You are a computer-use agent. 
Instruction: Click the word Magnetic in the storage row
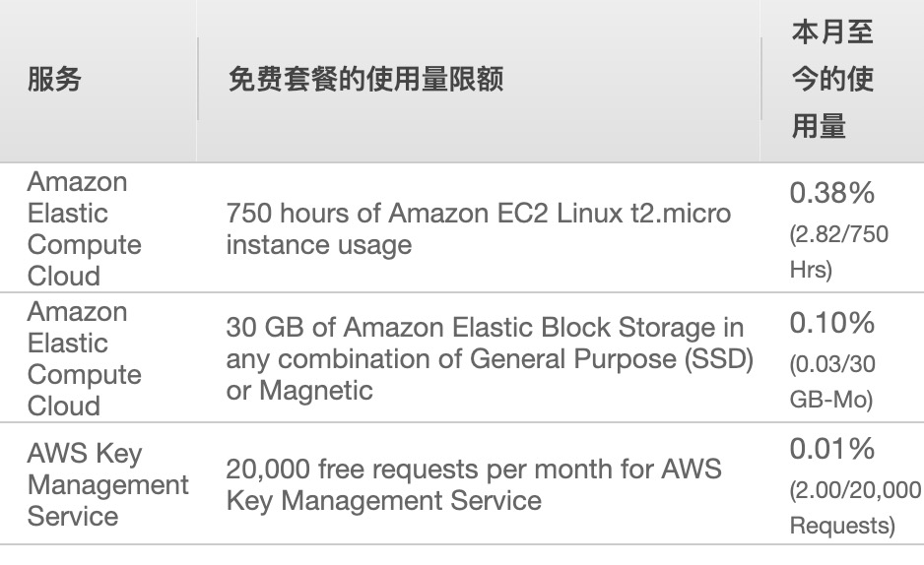[x=316, y=390]
